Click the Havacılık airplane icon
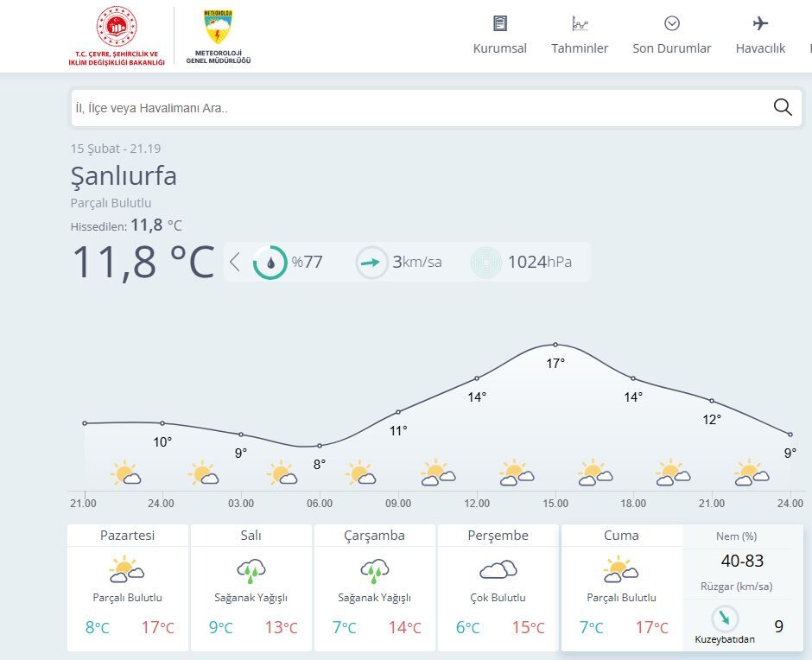 pos(760,23)
